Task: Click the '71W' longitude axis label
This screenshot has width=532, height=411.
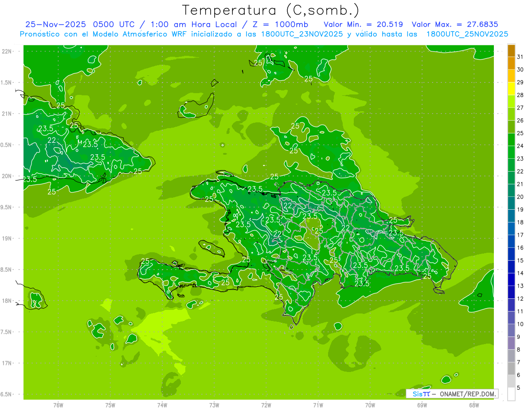Action: pos(318,405)
